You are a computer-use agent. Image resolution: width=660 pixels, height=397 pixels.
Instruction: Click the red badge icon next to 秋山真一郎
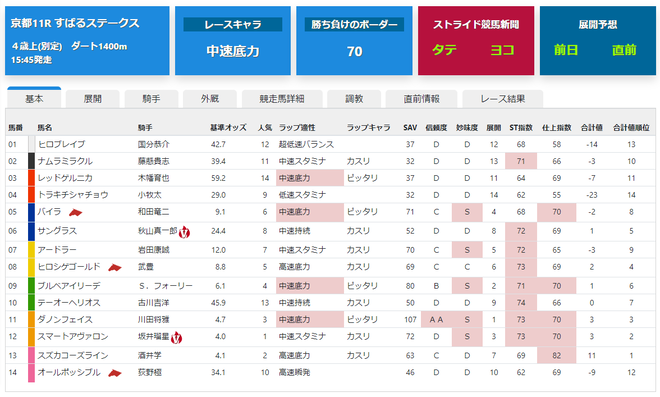pyautogui.click(x=184, y=232)
